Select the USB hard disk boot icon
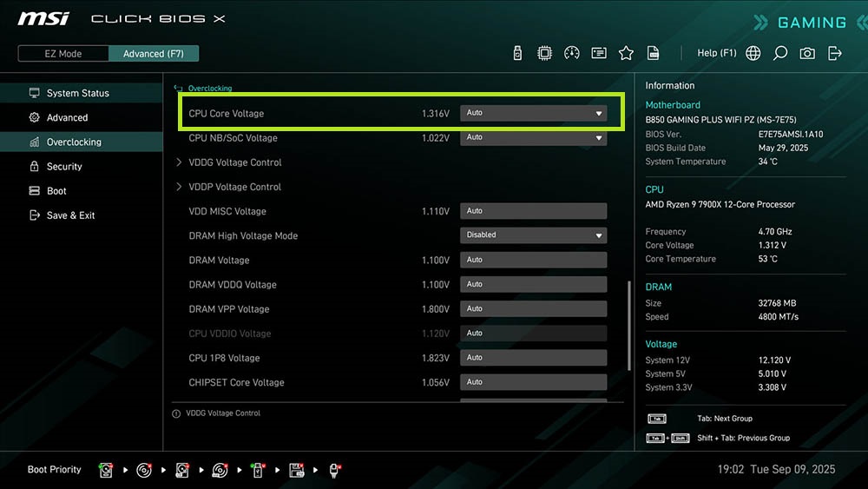The image size is (868, 489). pos(182,470)
